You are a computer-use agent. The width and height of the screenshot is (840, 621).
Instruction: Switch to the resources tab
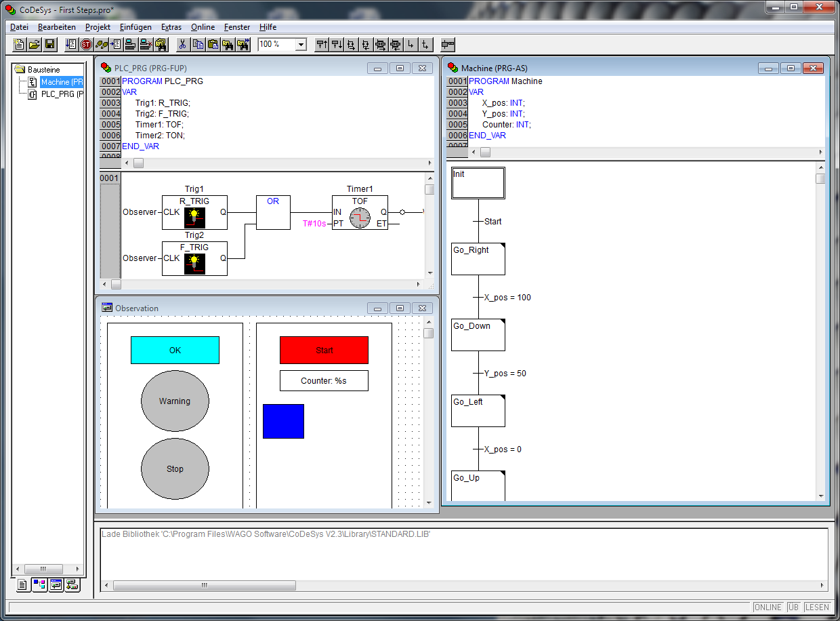click(72, 585)
